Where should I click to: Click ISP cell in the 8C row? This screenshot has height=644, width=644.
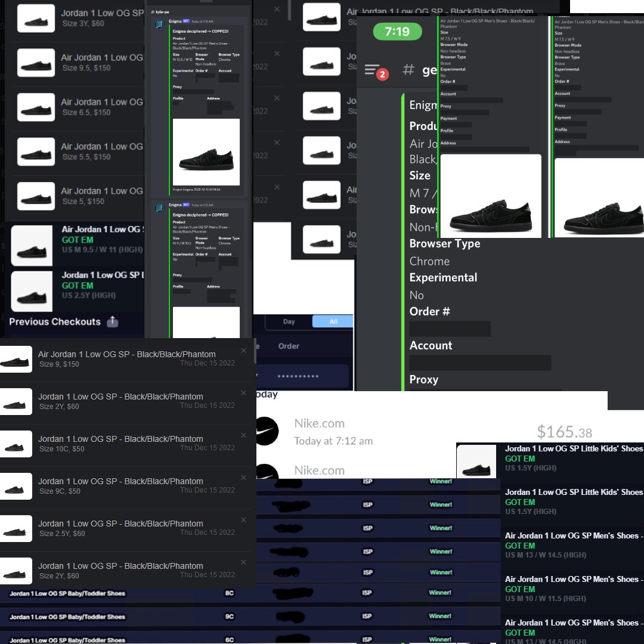pyautogui.click(x=367, y=593)
